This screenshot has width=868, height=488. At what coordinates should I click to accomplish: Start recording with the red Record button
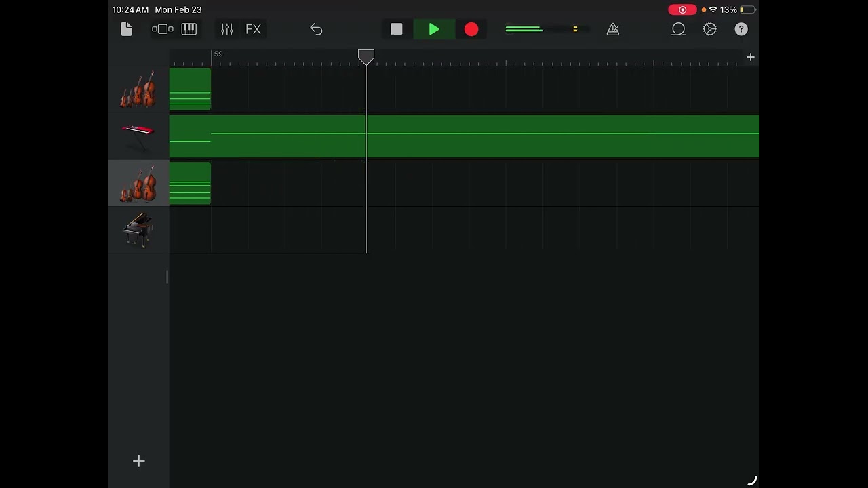[471, 29]
